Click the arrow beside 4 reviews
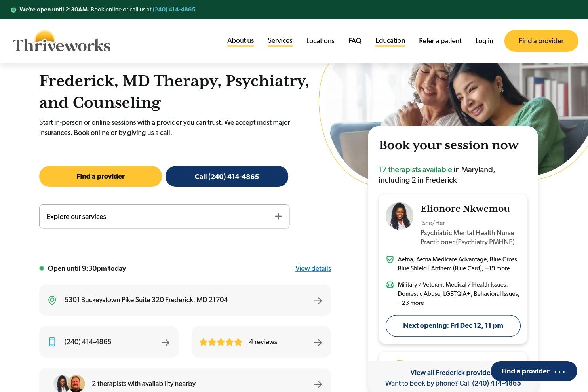 (x=318, y=343)
